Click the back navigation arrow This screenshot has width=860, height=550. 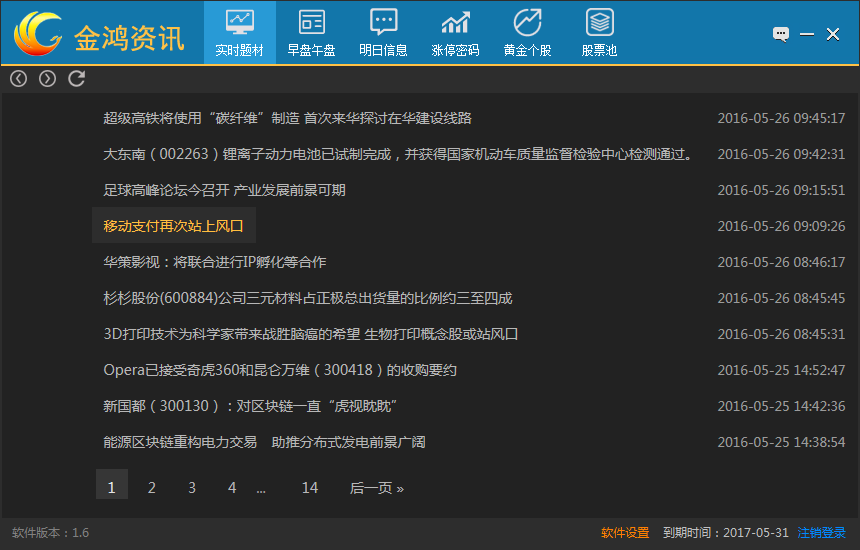pos(18,78)
